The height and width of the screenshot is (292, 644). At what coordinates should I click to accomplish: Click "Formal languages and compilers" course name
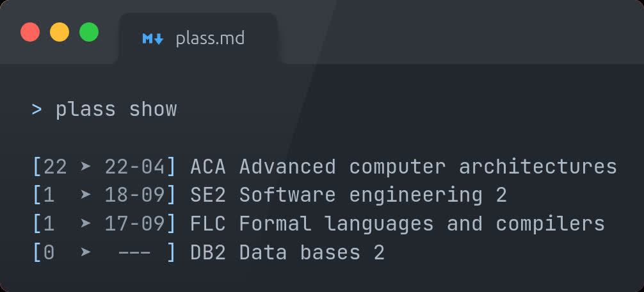(x=422, y=223)
